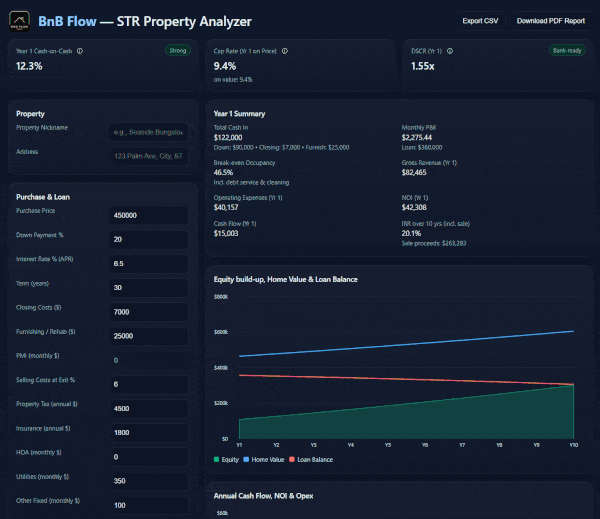Screen dimensions: 600x519
Task: Click the Bank-ready badge on DSCR card
Action: [x=567, y=51]
